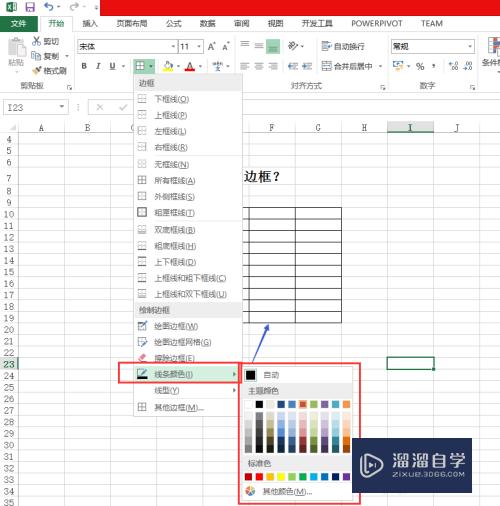Open the Name Box dropdown arrow
This screenshot has height=506, width=500.
[x=62, y=107]
